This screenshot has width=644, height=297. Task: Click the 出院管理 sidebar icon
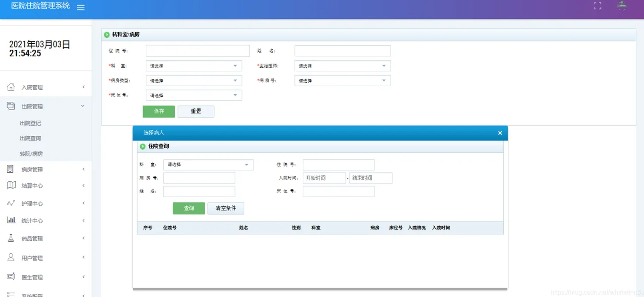[11, 106]
